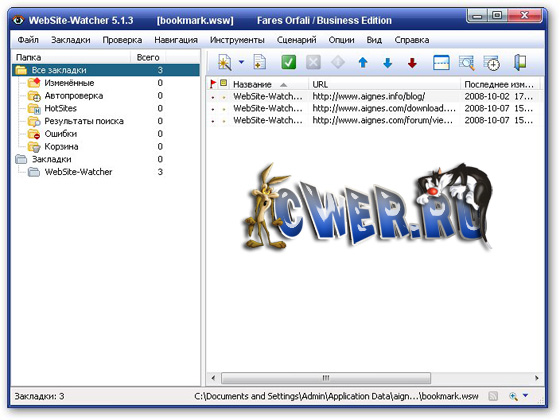Screen dimensions: 560x420
Task: Open the Закладки menu
Action: point(71,40)
